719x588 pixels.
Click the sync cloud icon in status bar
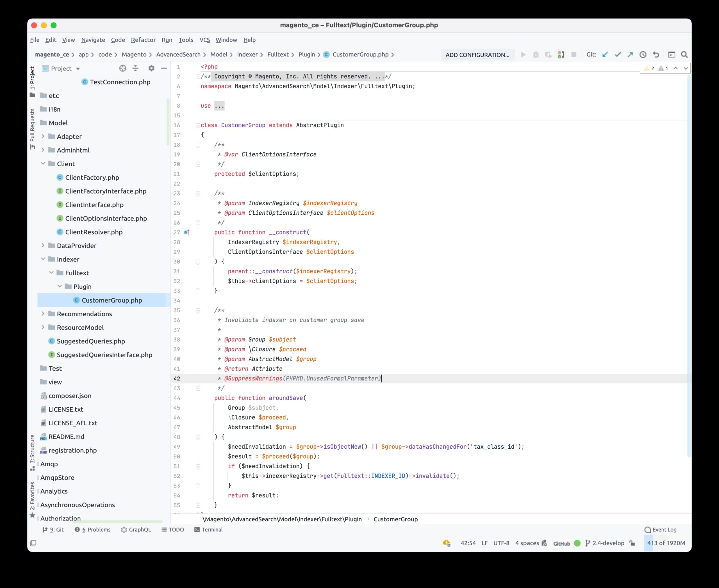tap(446, 543)
